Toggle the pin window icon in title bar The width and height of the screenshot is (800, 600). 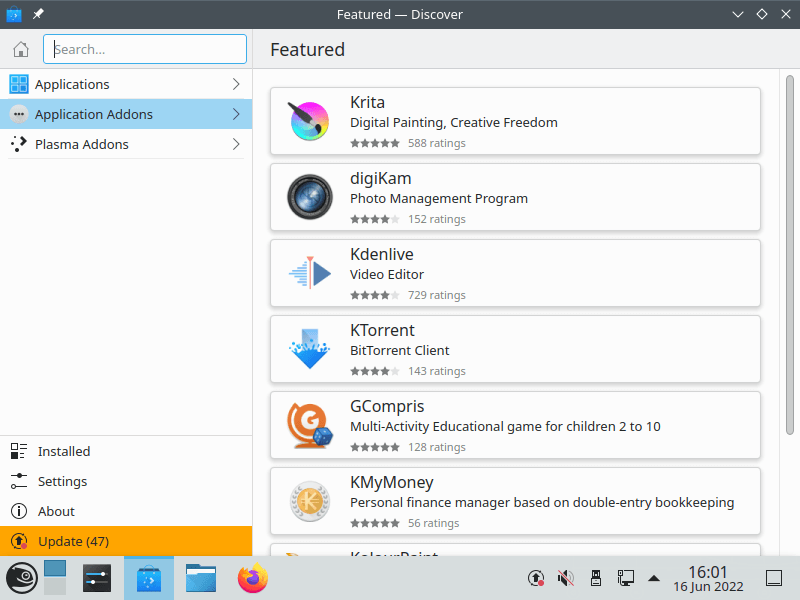click(x=38, y=14)
